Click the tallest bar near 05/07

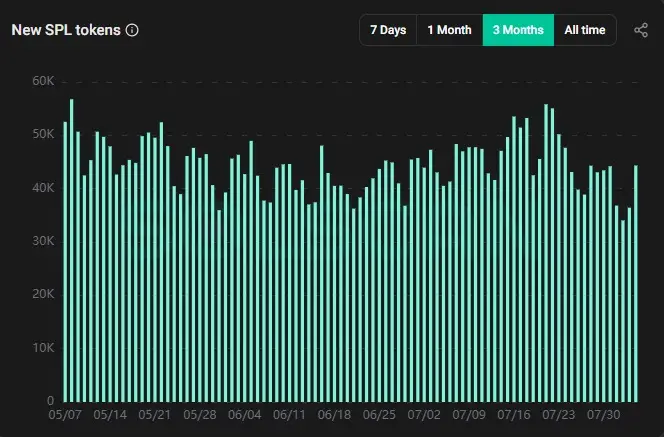[72, 250]
